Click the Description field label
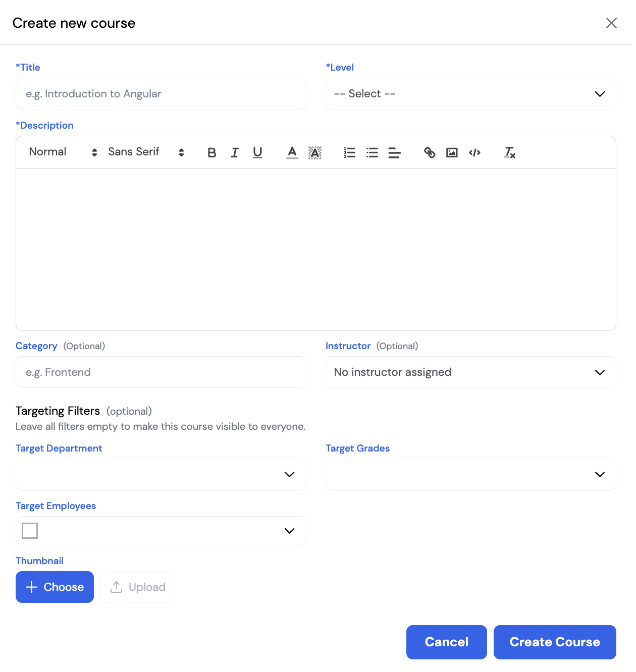The width and height of the screenshot is (636, 672). [x=44, y=126]
